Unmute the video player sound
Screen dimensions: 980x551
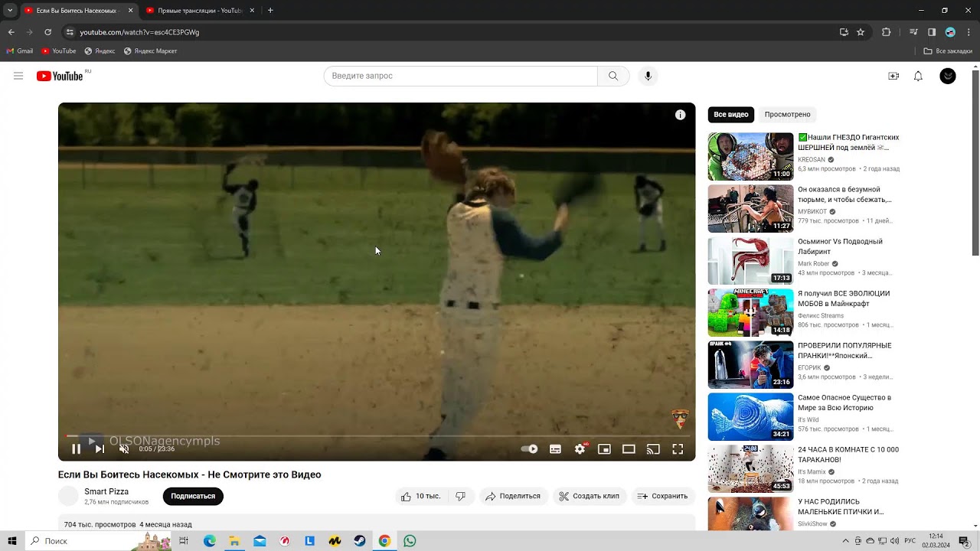point(124,449)
